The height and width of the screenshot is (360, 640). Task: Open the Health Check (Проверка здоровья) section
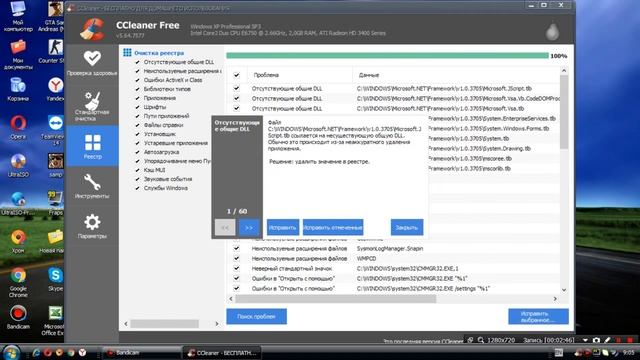(x=92, y=63)
